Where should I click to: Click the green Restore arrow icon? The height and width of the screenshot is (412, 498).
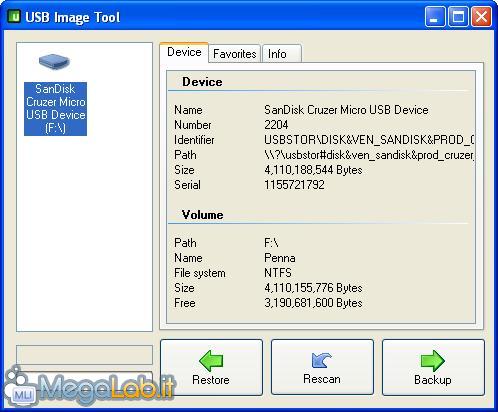point(211,361)
